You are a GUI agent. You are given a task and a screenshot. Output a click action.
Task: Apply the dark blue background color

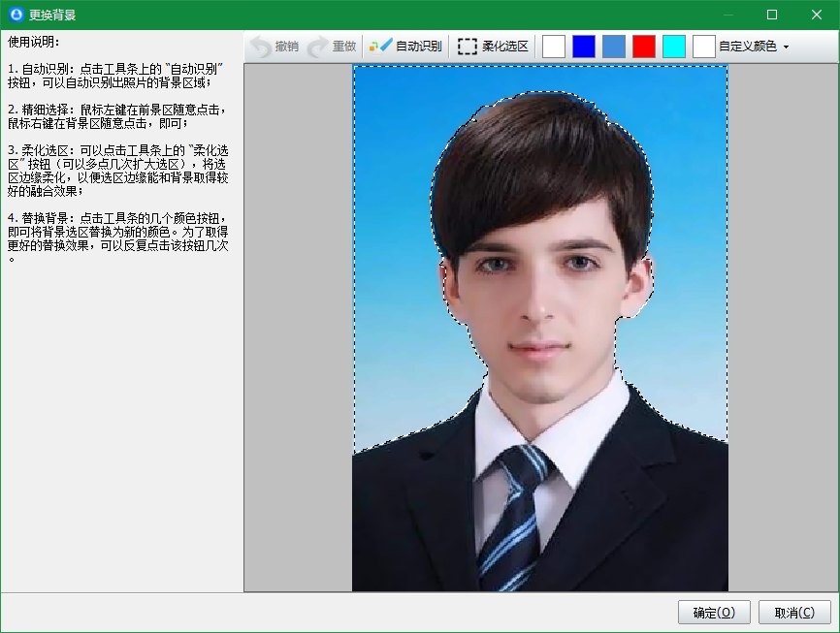tap(584, 45)
